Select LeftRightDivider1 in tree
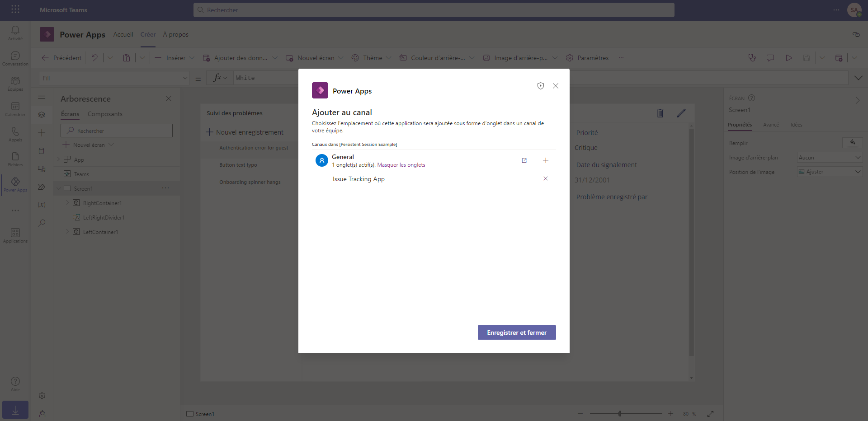 tap(104, 217)
